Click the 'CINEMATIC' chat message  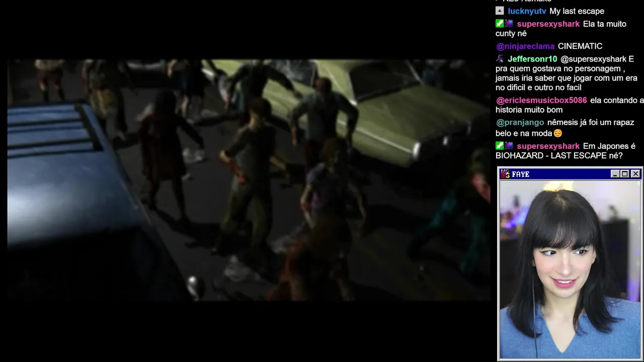(x=580, y=46)
